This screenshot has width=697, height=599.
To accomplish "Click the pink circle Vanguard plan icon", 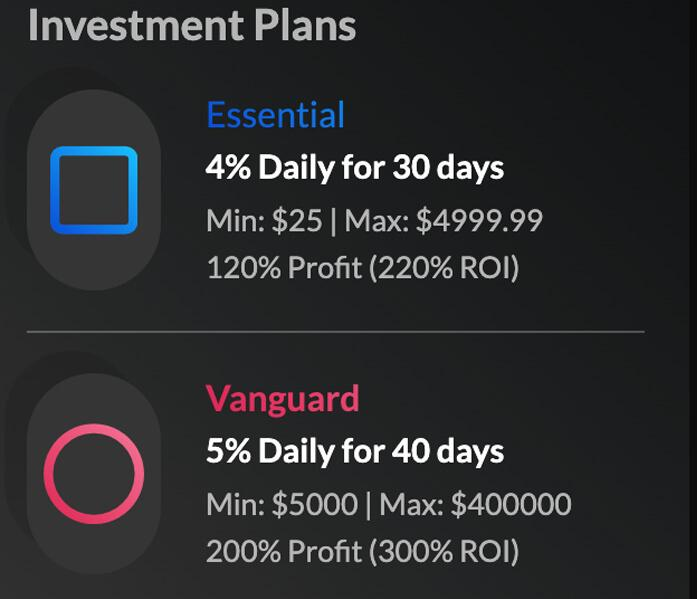I will click(93, 474).
